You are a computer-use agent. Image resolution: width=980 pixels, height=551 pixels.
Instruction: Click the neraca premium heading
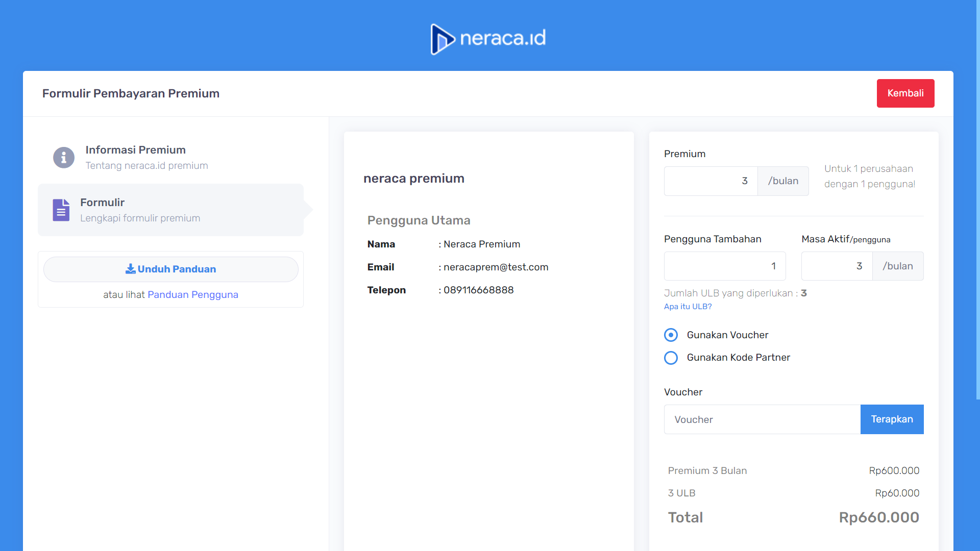[x=414, y=179]
